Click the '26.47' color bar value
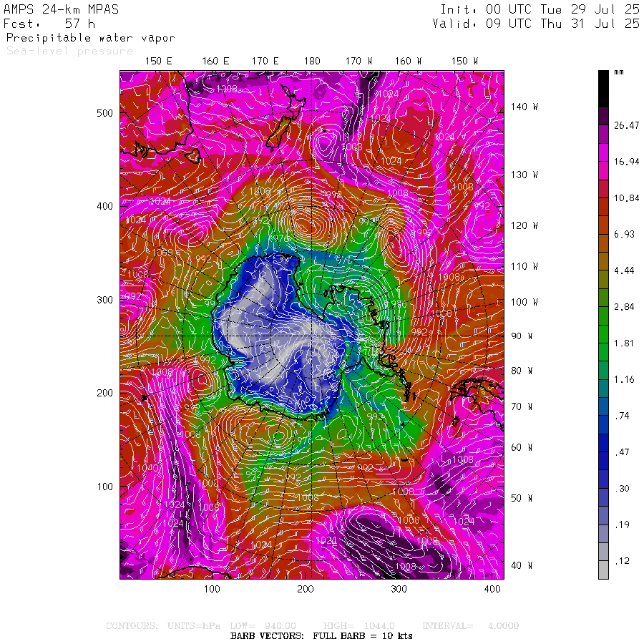Image resolution: width=644 pixels, height=644 pixels. [x=626, y=125]
